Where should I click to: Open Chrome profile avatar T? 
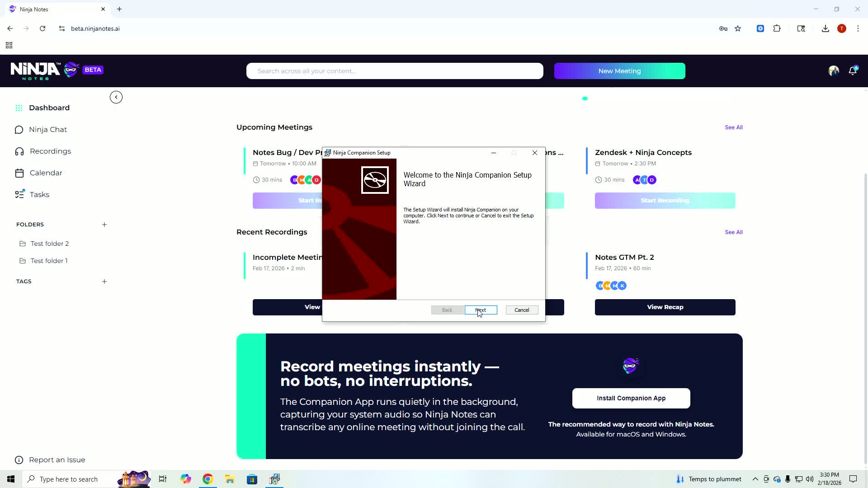tap(842, 28)
